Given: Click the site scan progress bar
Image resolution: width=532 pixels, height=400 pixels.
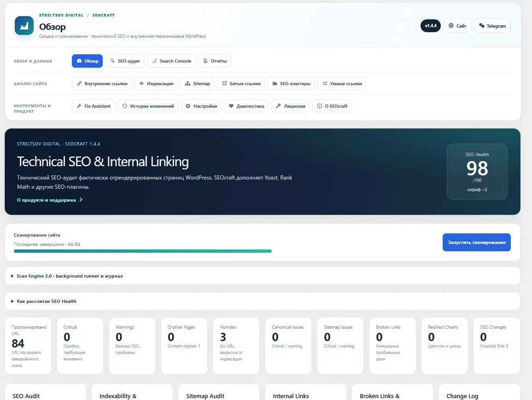Looking at the screenshot, I should (142, 251).
